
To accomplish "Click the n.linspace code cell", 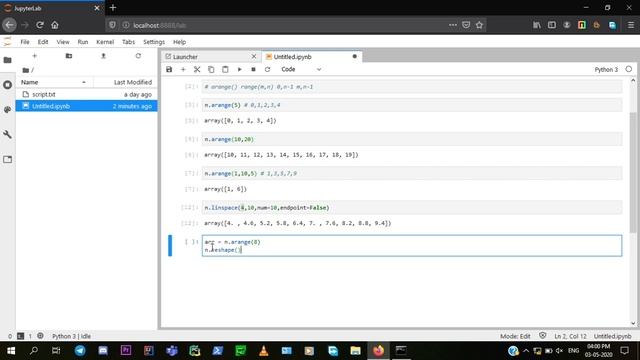I will tap(412, 208).
